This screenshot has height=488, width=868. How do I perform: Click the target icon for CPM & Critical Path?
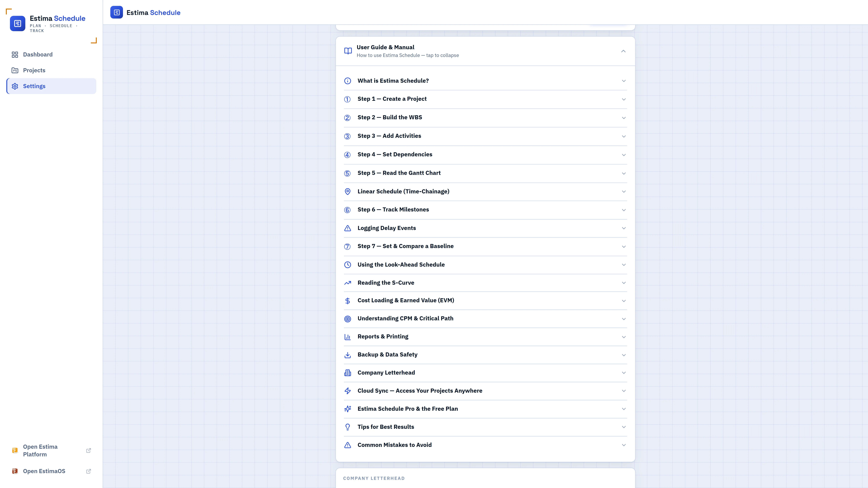(x=348, y=319)
